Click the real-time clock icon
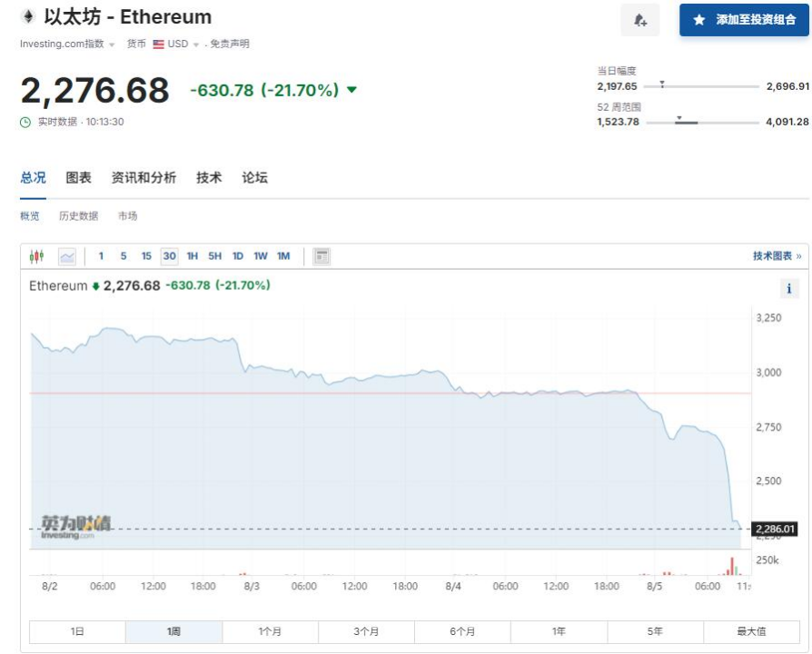This screenshot has height=654, width=812. 25,122
